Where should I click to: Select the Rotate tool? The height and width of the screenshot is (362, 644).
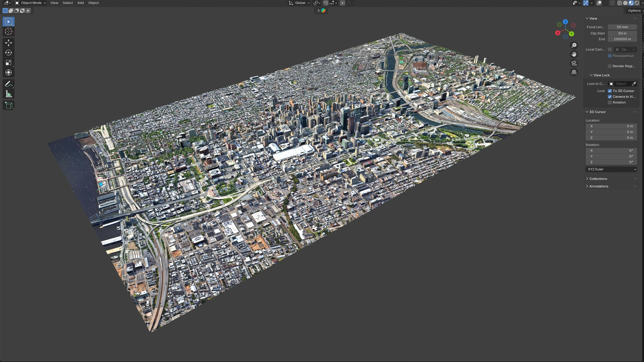[x=9, y=53]
